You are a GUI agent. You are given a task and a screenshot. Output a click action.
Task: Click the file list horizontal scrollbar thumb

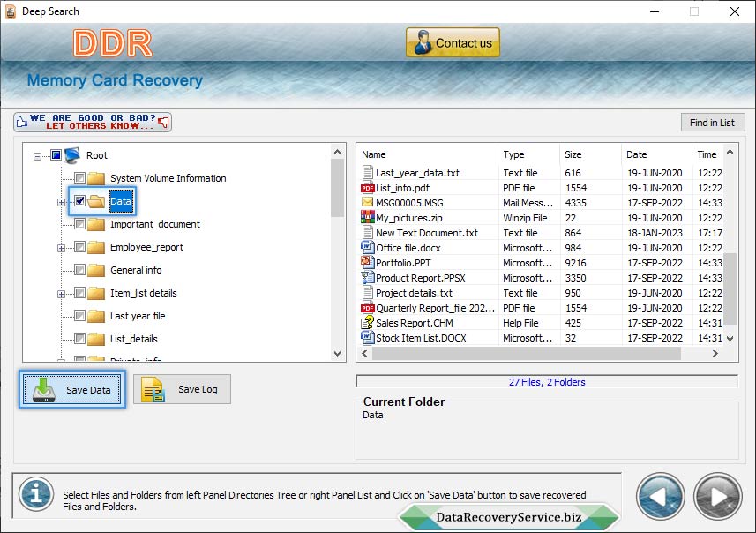[x=527, y=354]
